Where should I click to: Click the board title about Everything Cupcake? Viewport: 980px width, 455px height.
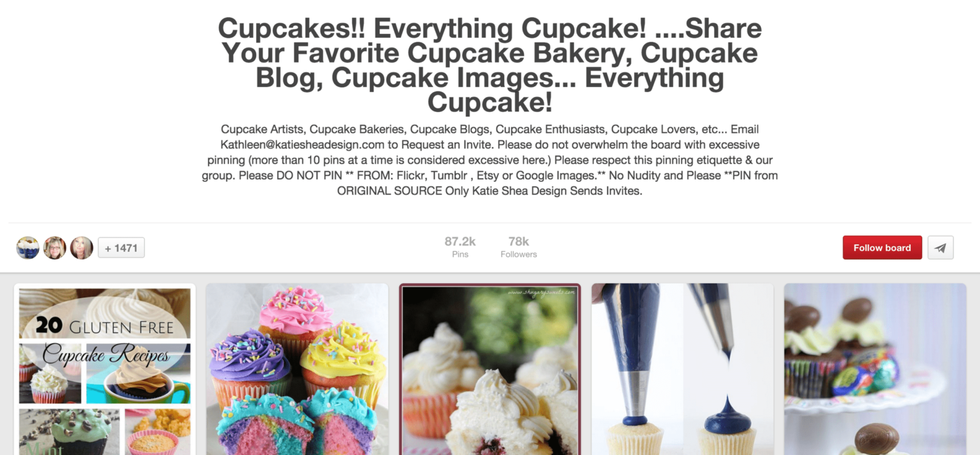tap(490, 65)
